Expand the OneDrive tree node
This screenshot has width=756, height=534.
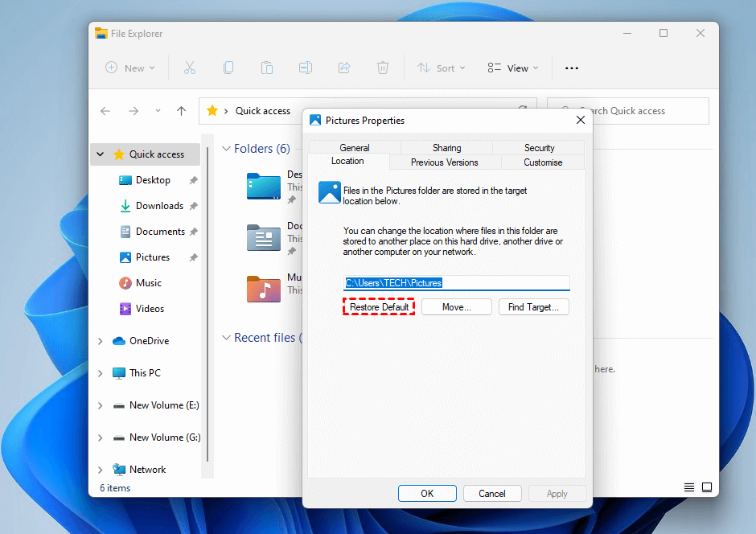(x=101, y=341)
